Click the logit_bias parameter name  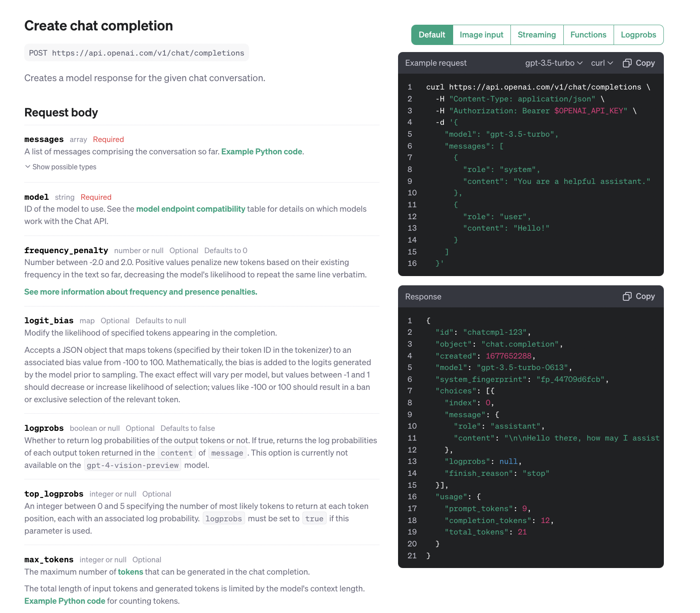(49, 321)
